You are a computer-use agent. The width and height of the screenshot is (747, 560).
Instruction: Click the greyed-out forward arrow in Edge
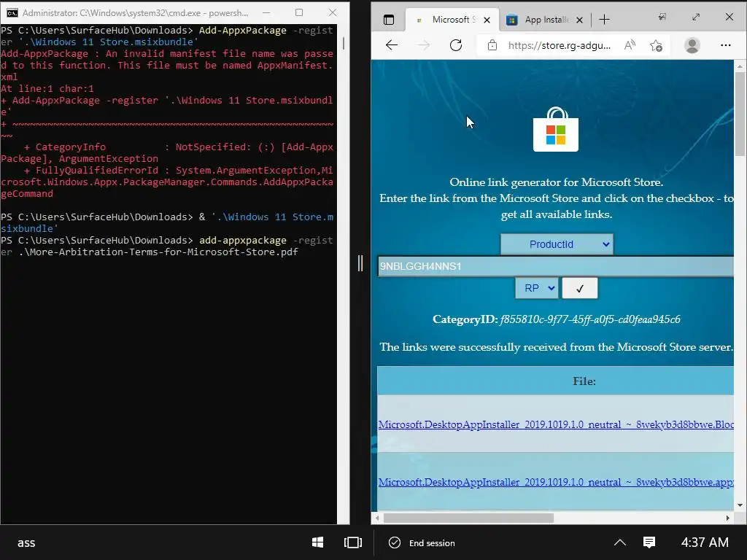coord(424,45)
